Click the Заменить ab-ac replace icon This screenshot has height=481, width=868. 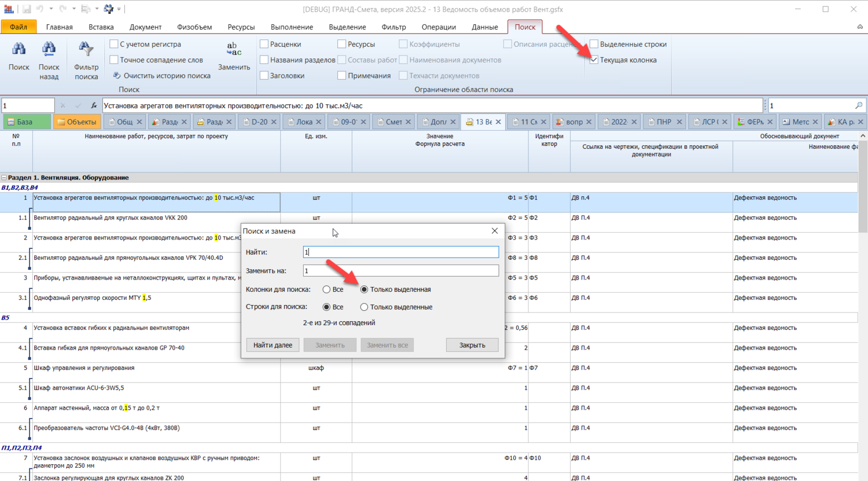click(234, 49)
